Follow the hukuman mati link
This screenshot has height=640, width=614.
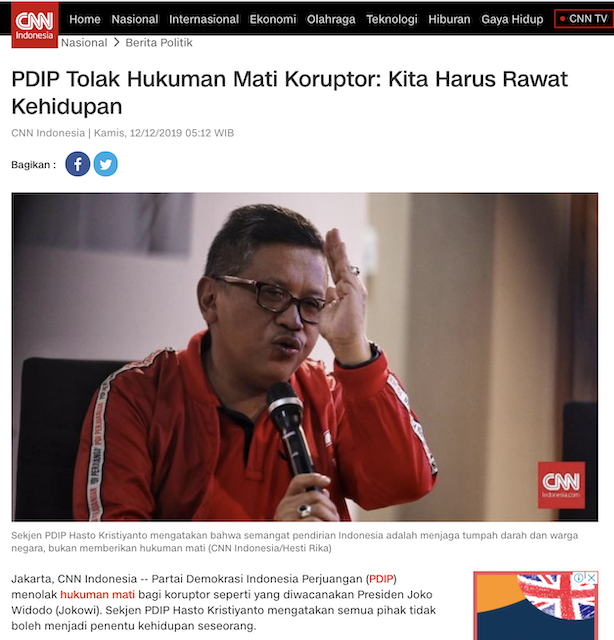[x=97, y=594]
